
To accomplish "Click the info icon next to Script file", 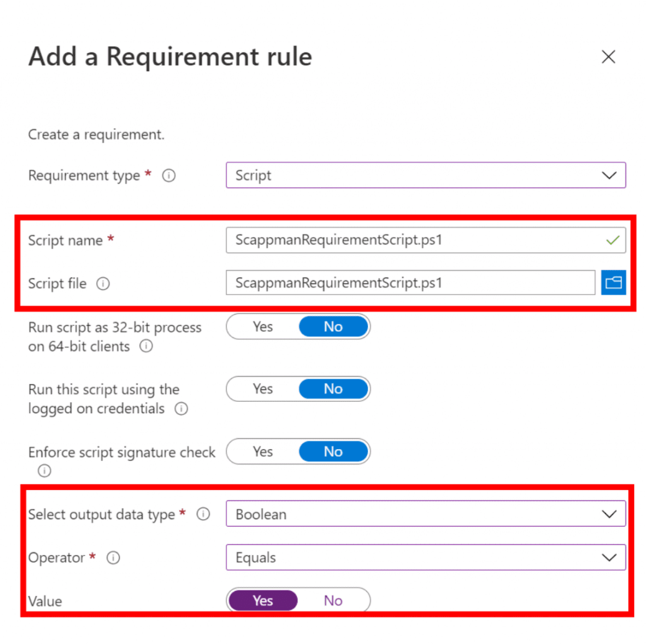I will pyautogui.click(x=103, y=283).
